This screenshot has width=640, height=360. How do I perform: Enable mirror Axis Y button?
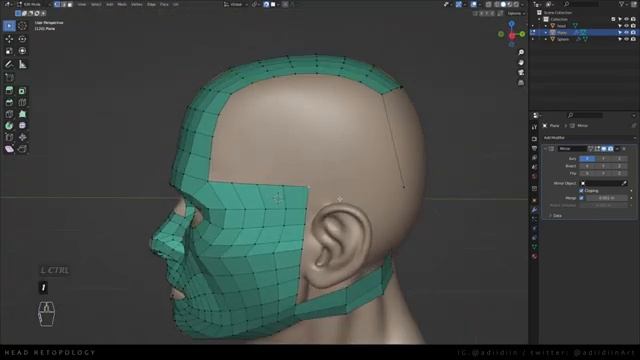tap(603, 158)
